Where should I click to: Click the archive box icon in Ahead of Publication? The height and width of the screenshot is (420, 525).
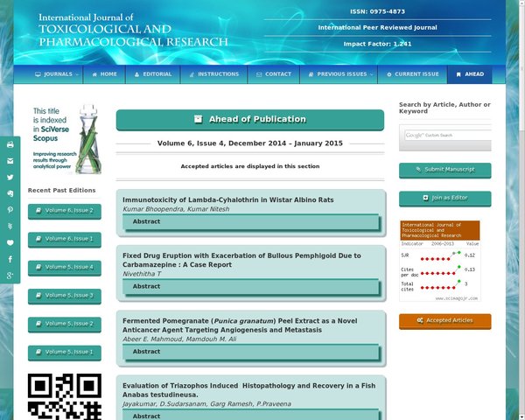199,119
